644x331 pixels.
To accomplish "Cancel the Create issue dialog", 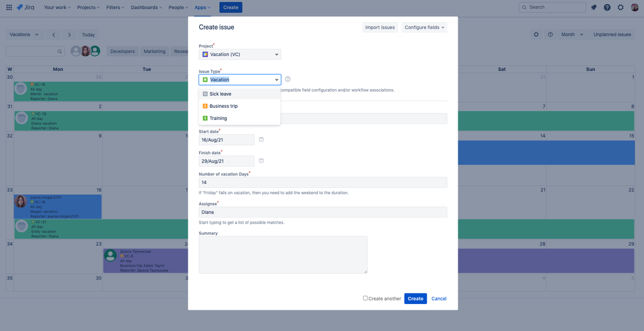I will pos(438,299).
